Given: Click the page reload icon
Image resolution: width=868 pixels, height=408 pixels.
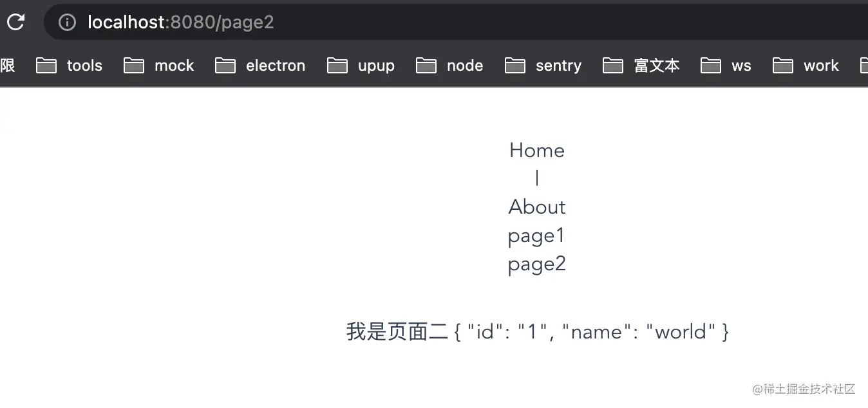Looking at the screenshot, I should pyautogui.click(x=15, y=22).
